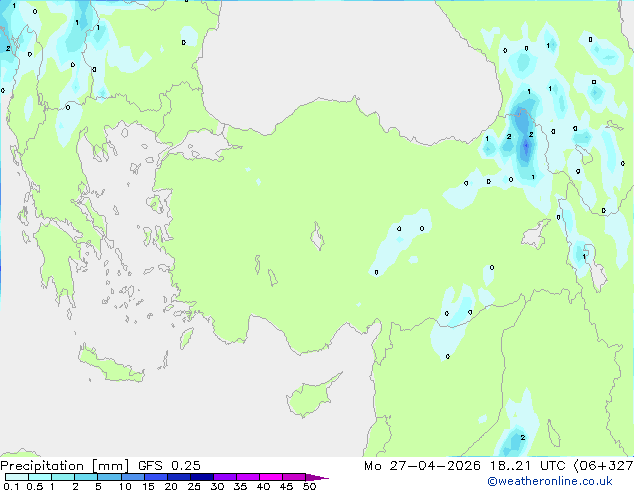Pick the 0.1–0.5 mm legend swatch
Screen dimensions: 634x490
(x=17, y=477)
